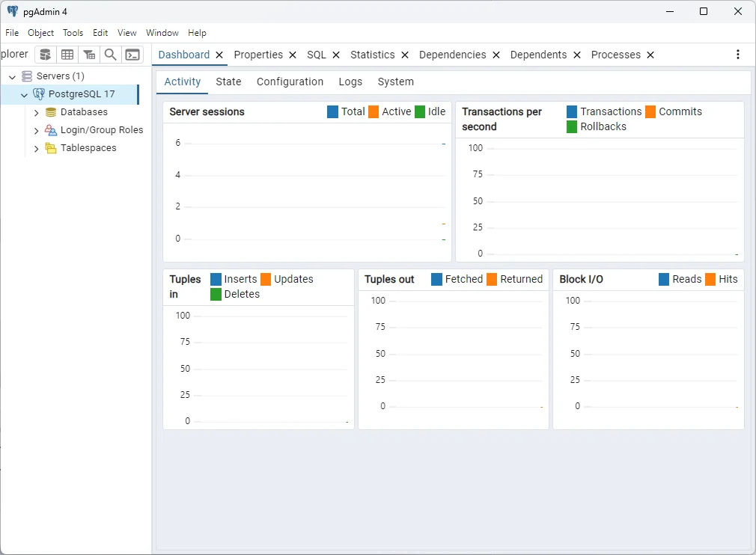Click the orange Updates legend swatch
This screenshot has height=555, width=756.
click(x=266, y=280)
